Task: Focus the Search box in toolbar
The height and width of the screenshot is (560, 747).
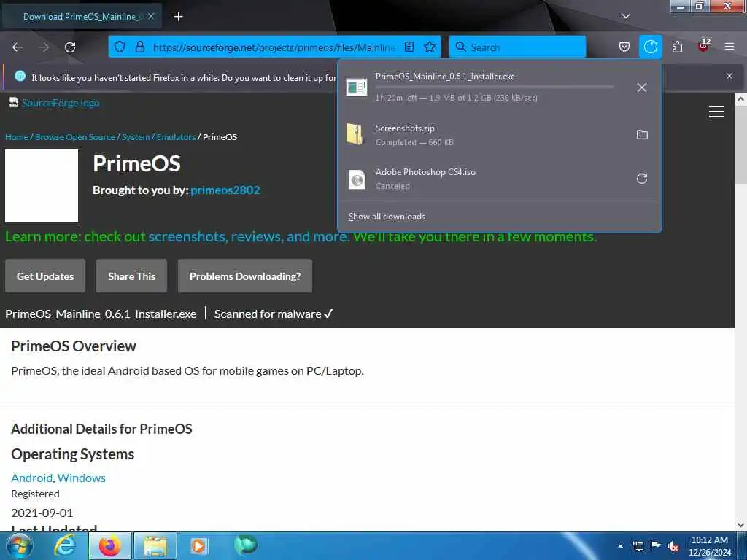Action: [x=517, y=47]
